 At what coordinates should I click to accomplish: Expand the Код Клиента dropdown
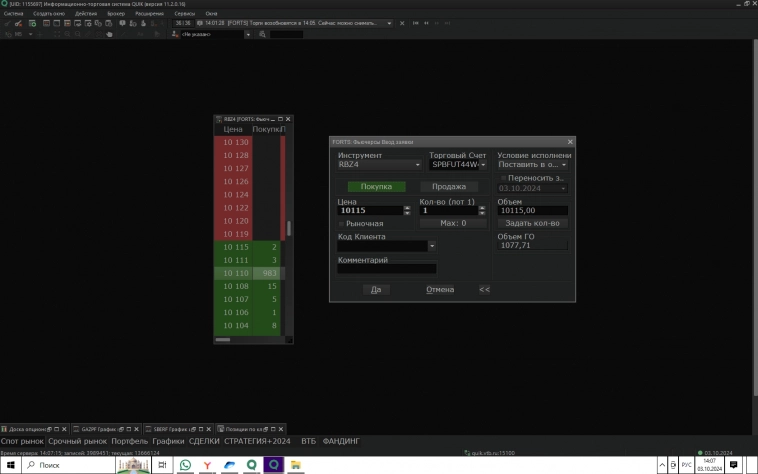432,245
